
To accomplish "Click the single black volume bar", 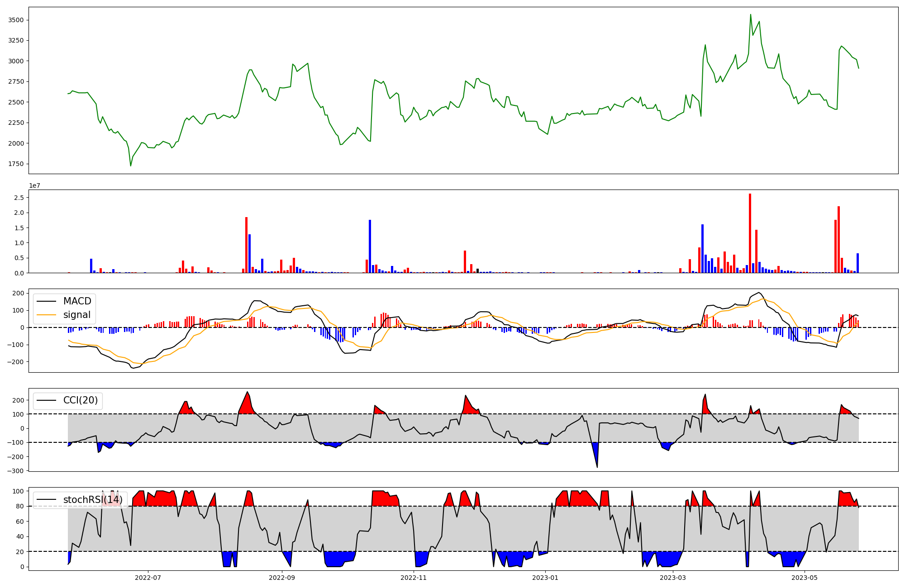I will tap(477, 270).
